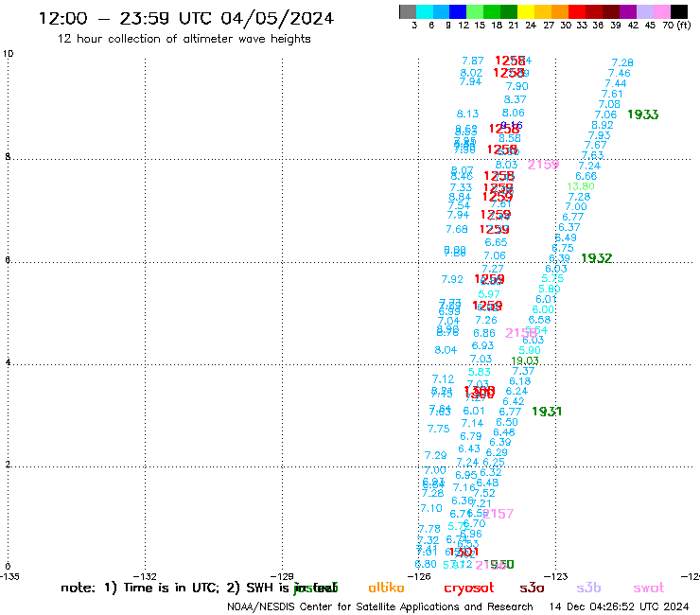Click the 8.92 wave height value
The width and height of the screenshot is (700, 615).
603,125
